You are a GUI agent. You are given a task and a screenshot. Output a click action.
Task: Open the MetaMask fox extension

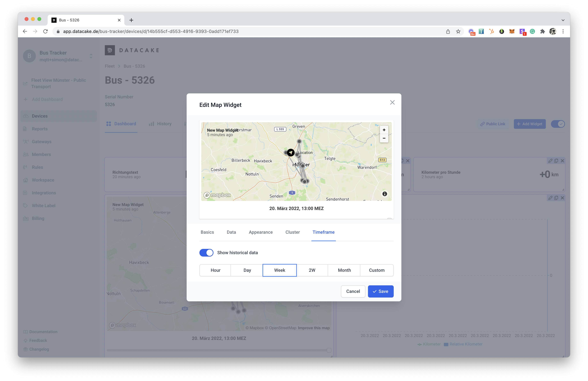(512, 31)
